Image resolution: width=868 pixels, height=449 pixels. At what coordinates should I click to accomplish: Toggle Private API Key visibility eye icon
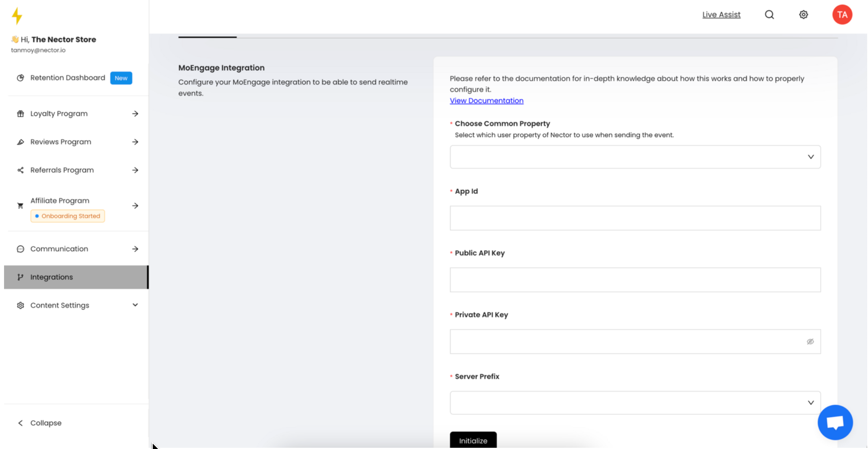[810, 342]
